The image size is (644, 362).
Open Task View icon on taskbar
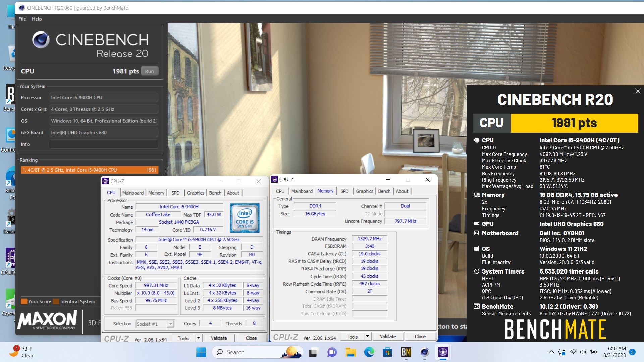(314, 352)
